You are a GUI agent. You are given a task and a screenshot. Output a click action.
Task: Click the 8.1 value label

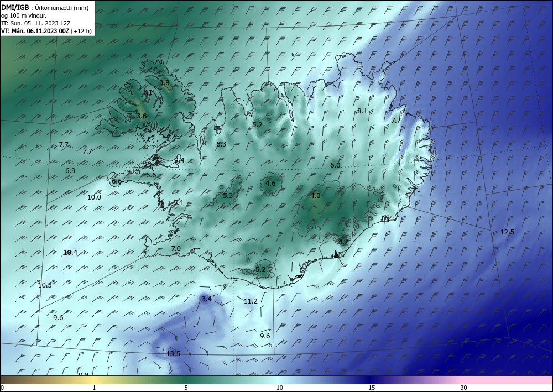click(x=362, y=111)
